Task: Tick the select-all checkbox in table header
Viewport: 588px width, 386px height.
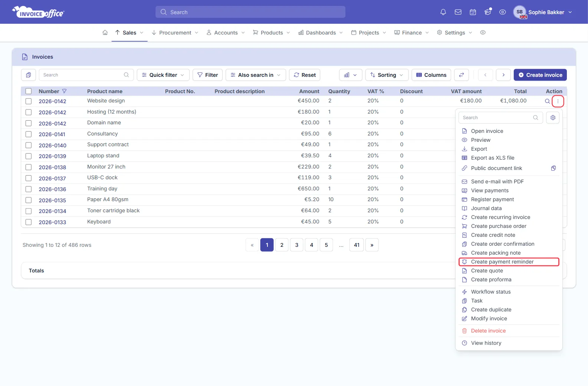Action: [29, 91]
